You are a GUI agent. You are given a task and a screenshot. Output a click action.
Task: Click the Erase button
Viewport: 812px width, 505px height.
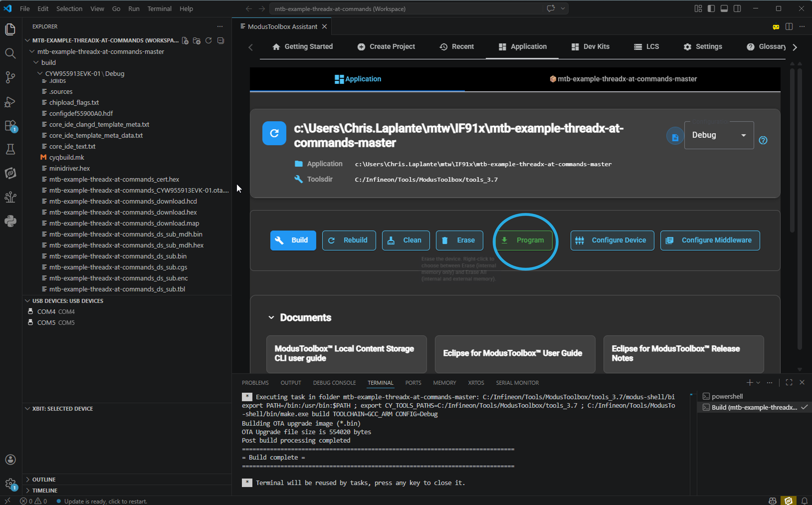[459, 240]
